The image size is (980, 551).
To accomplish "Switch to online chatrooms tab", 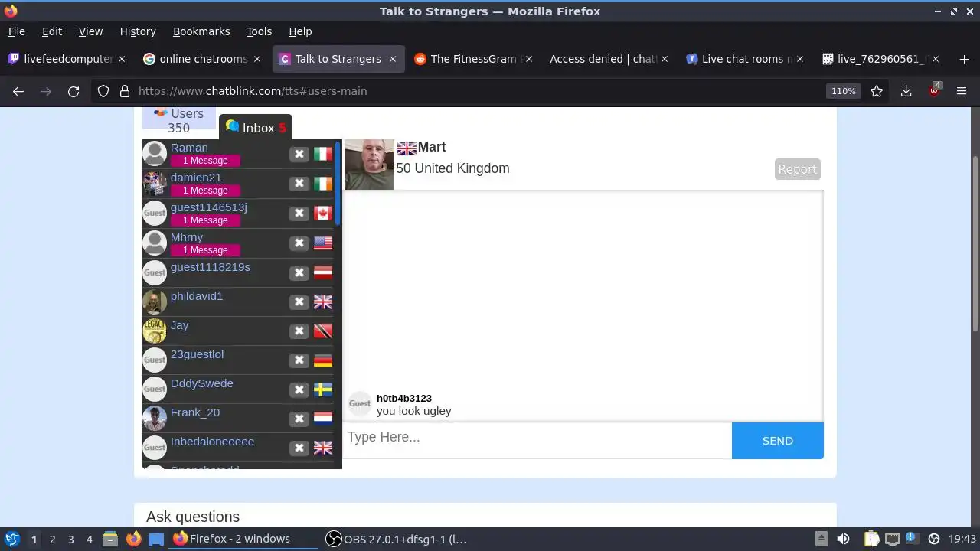I will [x=203, y=59].
